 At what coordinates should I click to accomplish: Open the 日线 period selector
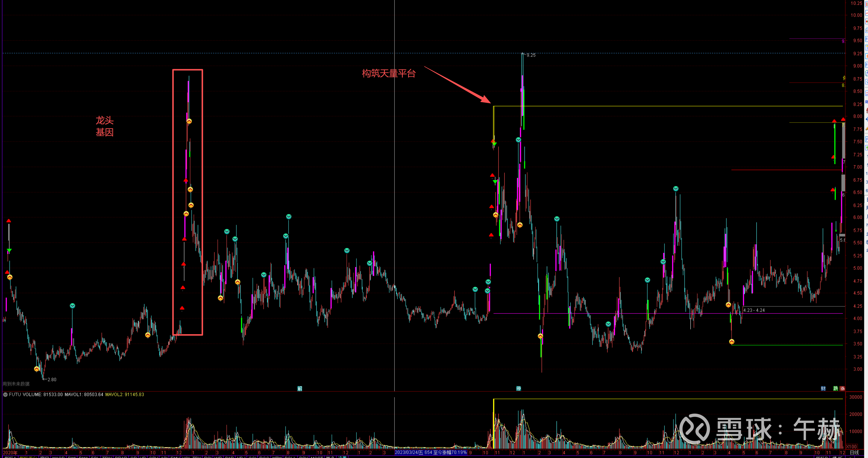point(854,453)
